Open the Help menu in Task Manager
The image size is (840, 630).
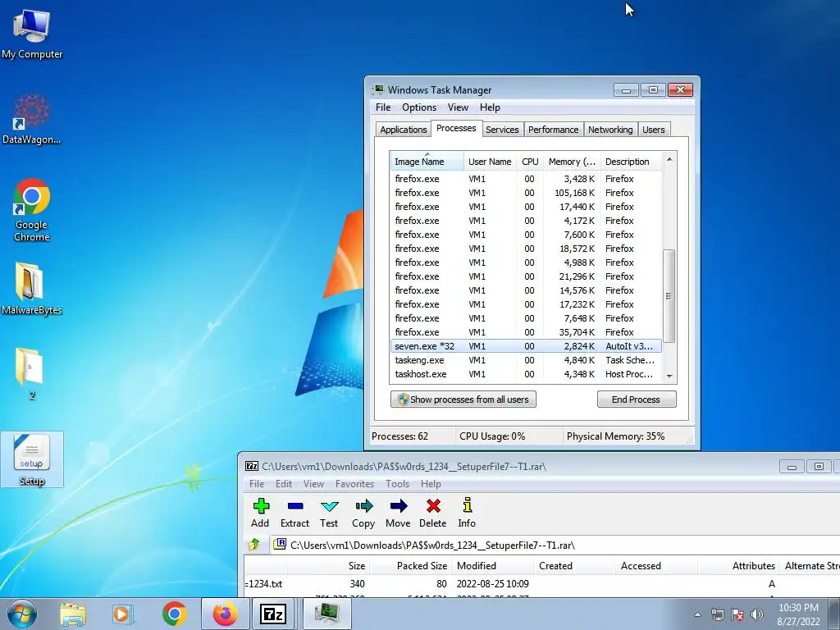tap(490, 107)
